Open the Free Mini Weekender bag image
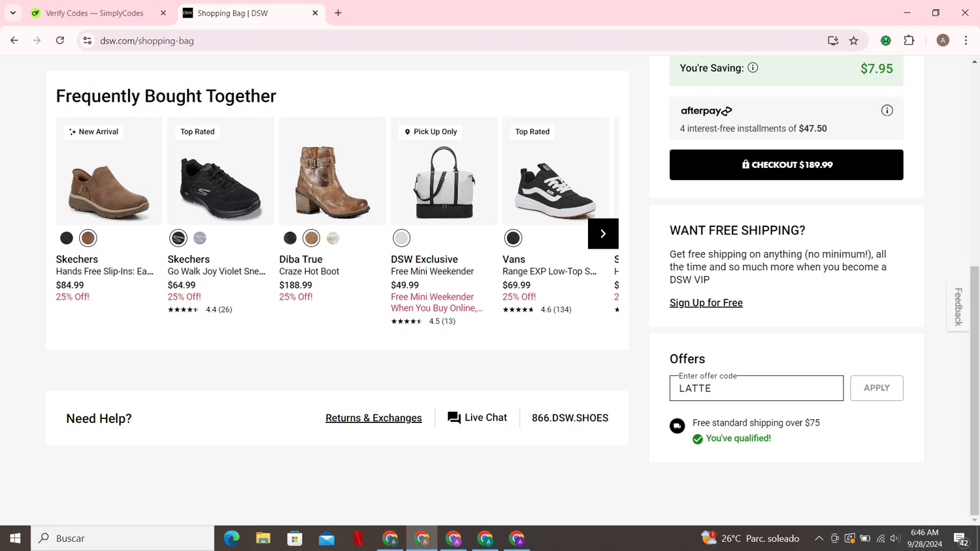This screenshot has width=980, height=551. coord(444,171)
